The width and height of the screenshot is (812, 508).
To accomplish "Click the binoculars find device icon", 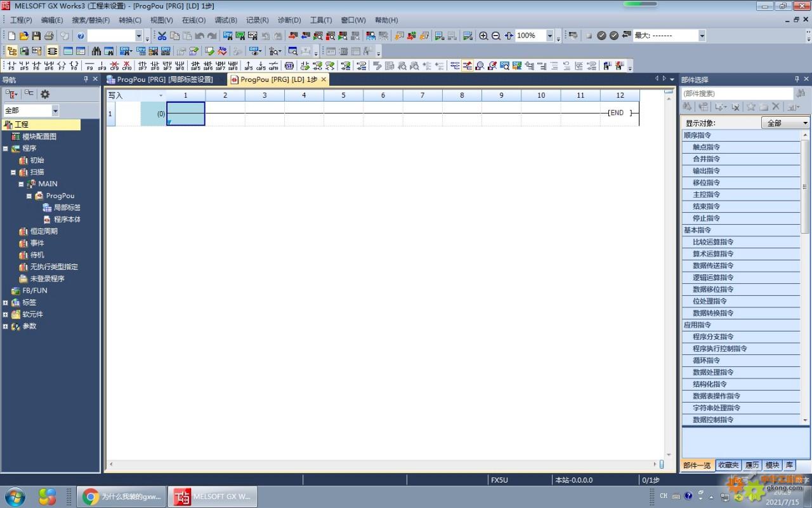I will point(96,51).
